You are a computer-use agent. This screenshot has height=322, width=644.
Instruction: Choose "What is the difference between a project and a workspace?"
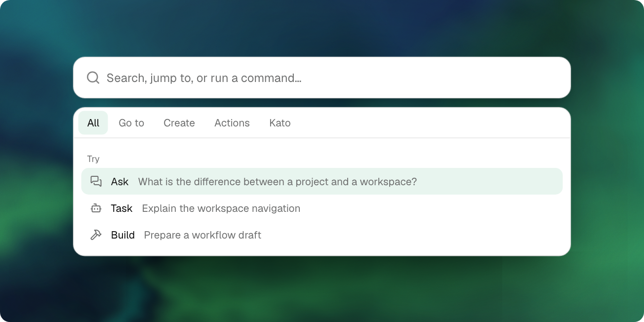coord(278,182)
